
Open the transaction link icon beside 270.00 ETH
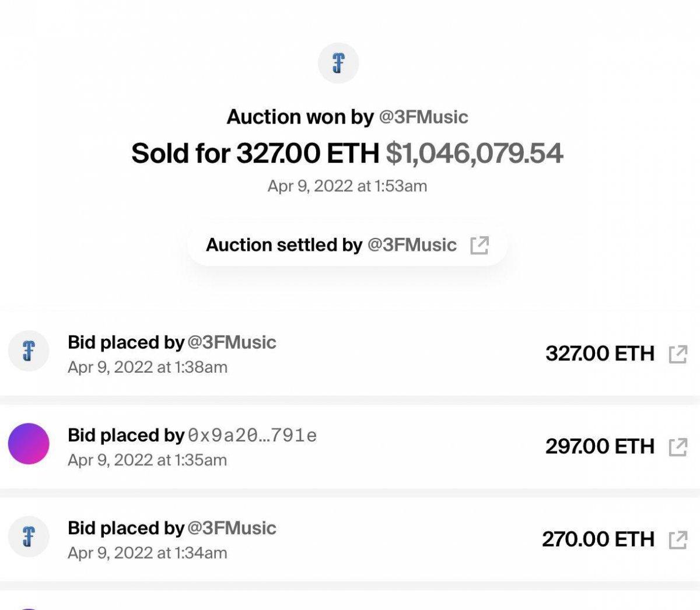coord(678,539)
